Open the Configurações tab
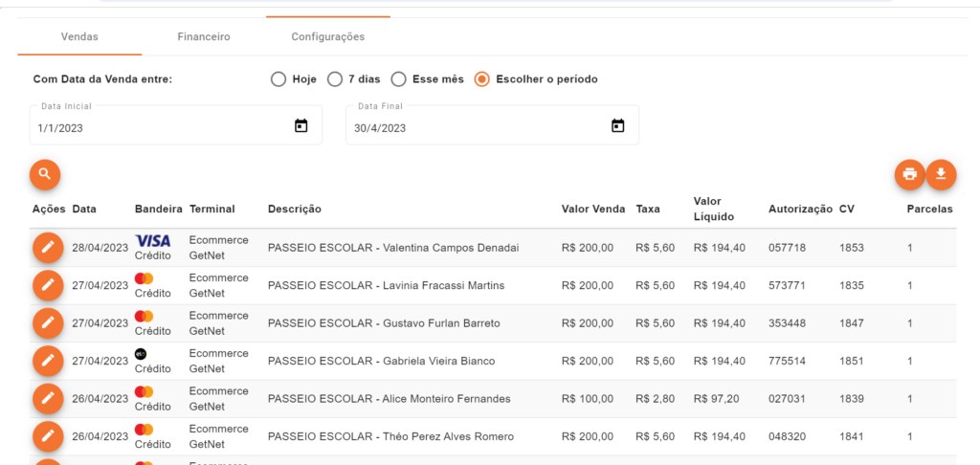980x465 pixels. (x=327, y=37)
